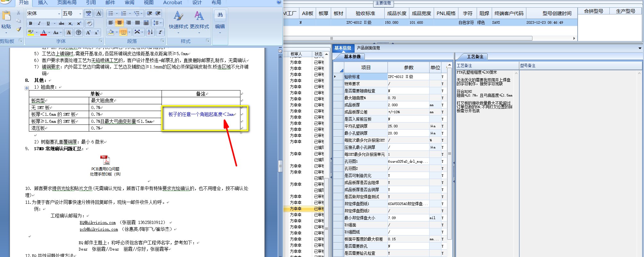Toggle Underline formatting
The width and height of the screenshot is (644, 257).
[x=48, y=23]
